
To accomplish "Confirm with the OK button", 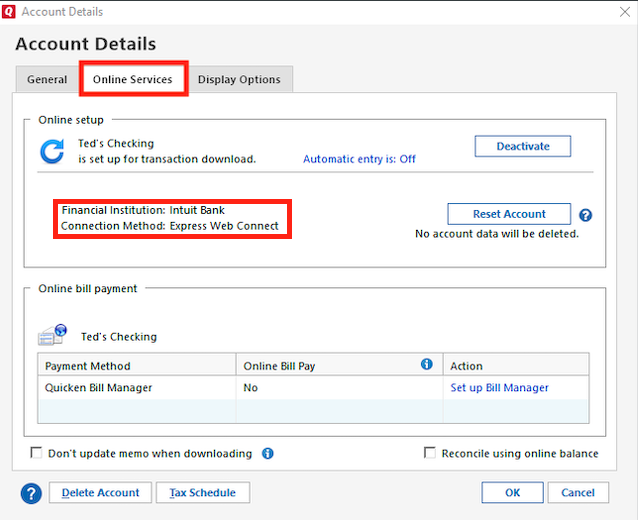I will coord(512,493).
